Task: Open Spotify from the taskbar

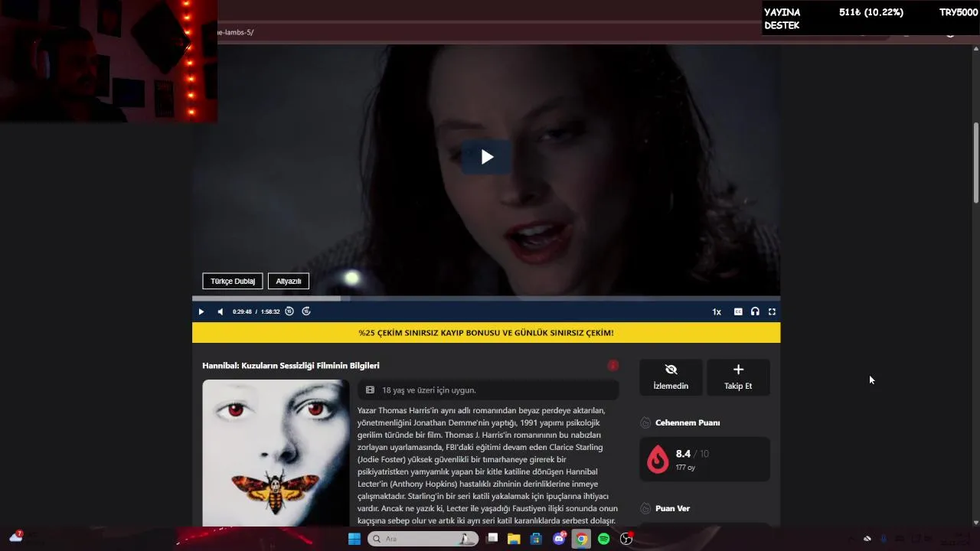Action: (603, 539)
